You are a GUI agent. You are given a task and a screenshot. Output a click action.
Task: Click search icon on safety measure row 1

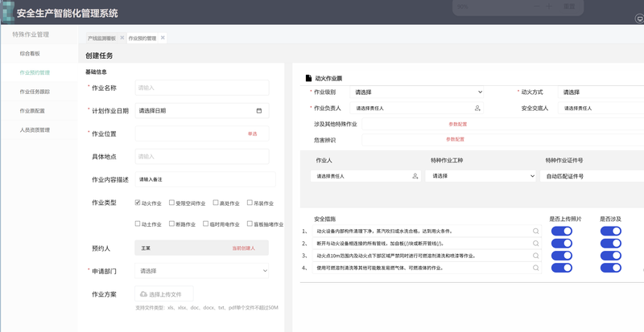tap(535, 231)
